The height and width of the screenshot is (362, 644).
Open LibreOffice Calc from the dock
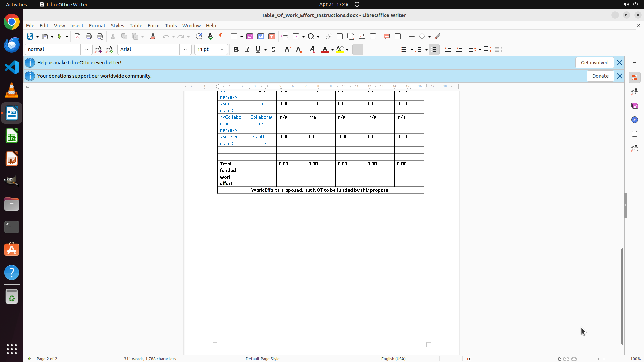(12, 136)
